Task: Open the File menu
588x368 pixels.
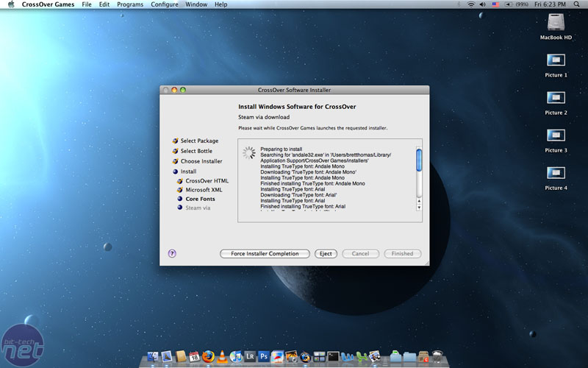Action: (87, 4)
